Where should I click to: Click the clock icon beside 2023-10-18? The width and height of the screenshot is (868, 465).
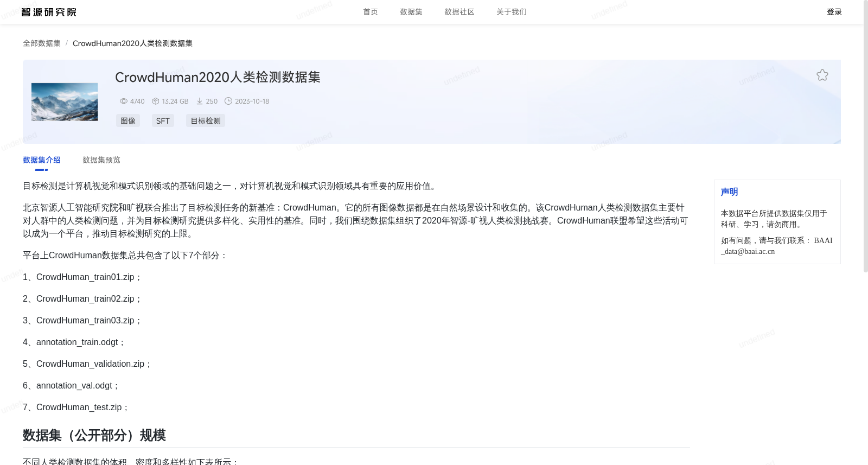pos(228,101)
